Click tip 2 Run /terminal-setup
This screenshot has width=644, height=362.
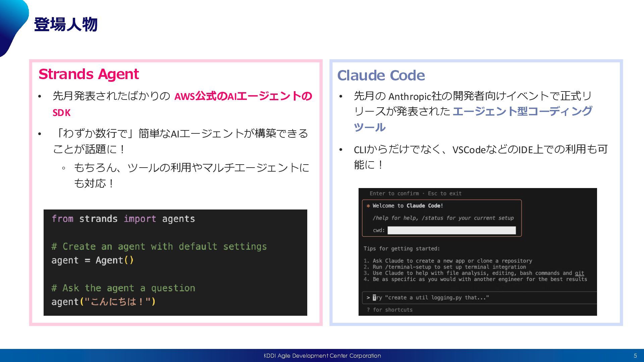445,267
